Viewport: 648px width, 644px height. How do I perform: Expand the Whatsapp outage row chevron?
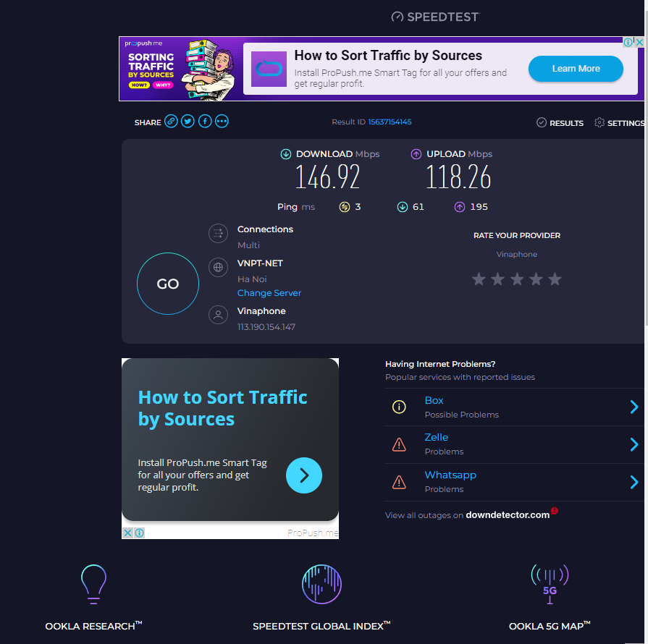tap(634, 482)
